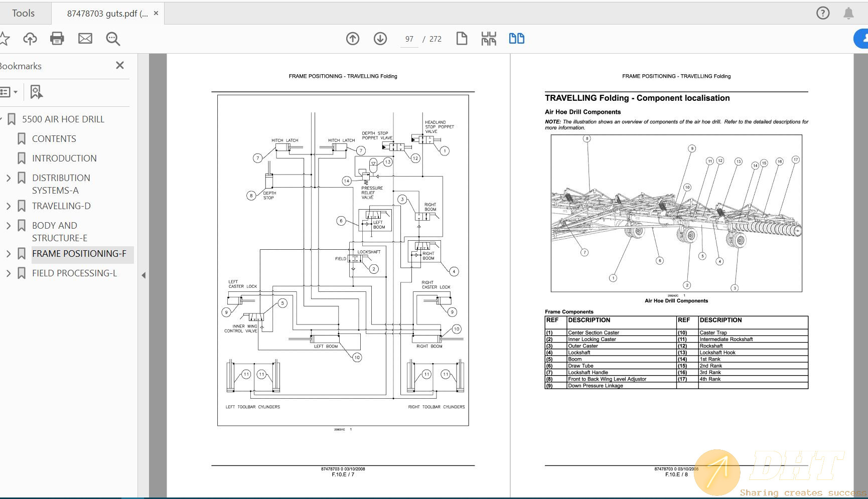The width and height of the screenshot is (868, 499).
Task: Select the Email document icon
Action: pos(85,38)
